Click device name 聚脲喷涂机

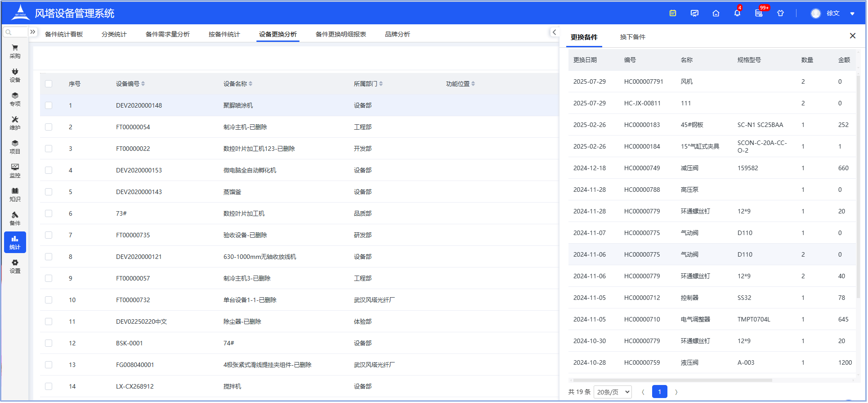[x=238, y=105]
